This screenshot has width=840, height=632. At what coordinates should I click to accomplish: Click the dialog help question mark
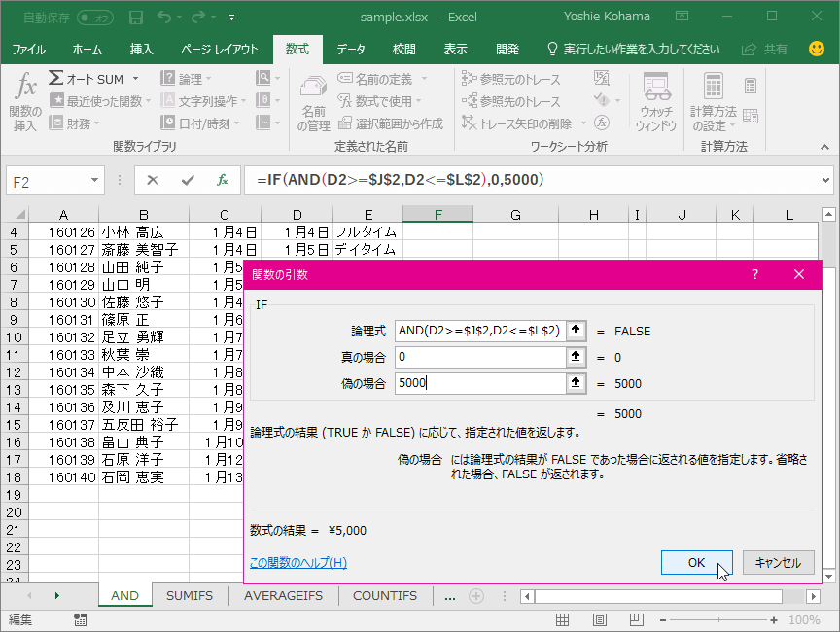755,275
